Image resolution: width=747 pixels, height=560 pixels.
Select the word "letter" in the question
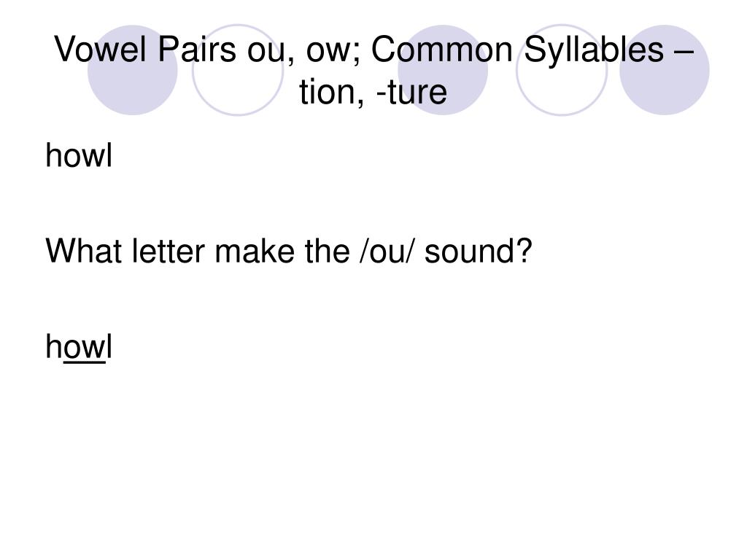coord(169,251)
